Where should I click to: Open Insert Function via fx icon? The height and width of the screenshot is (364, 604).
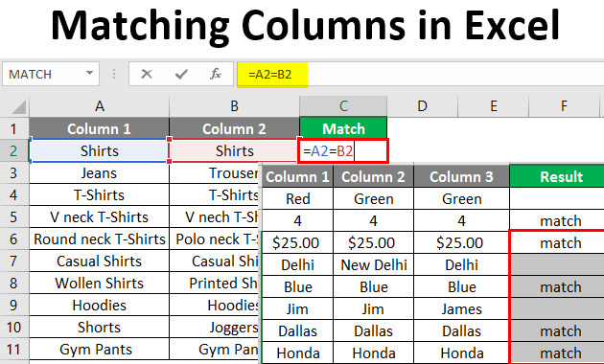pyautogui.click(x=216, y=74)
